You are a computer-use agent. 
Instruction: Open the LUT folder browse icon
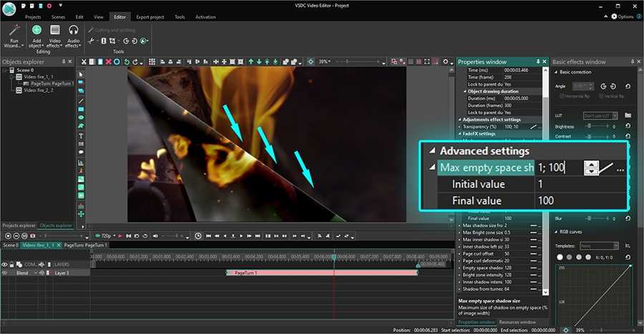628,115
